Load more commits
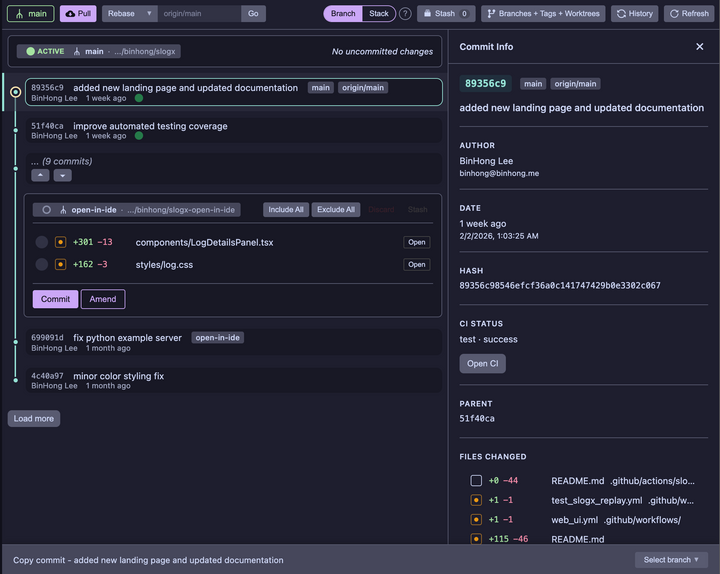 coord(34,419)
